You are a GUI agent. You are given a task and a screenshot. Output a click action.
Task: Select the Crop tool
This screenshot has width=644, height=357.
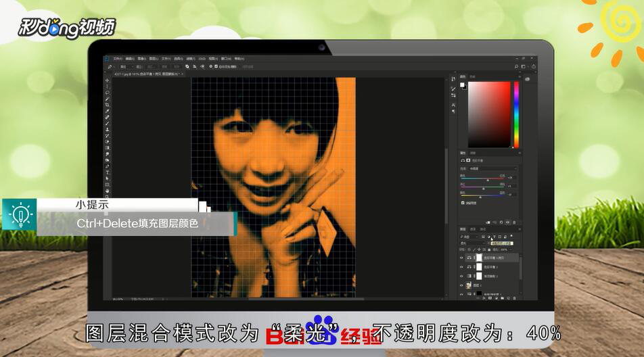pos(107,105)
